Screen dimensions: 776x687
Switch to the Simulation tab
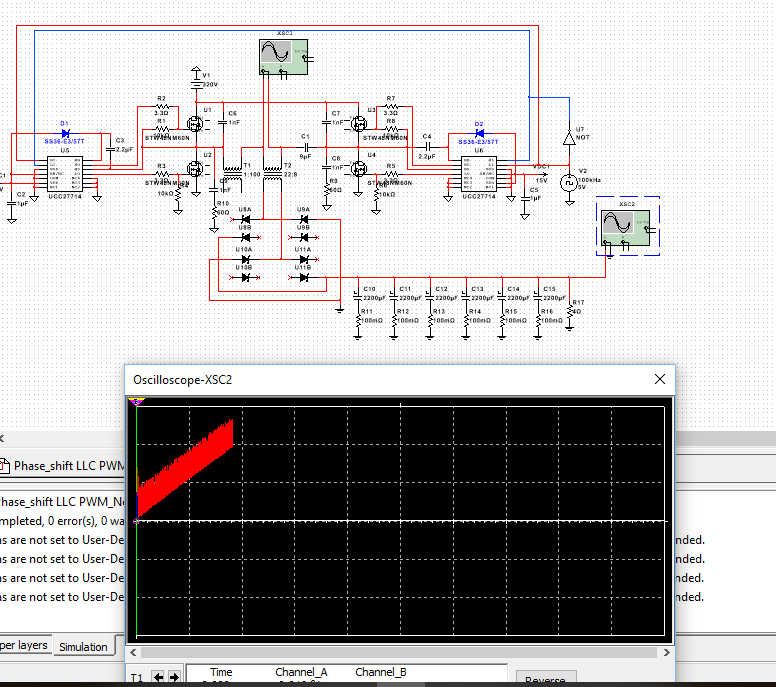(x=83, y=647)
